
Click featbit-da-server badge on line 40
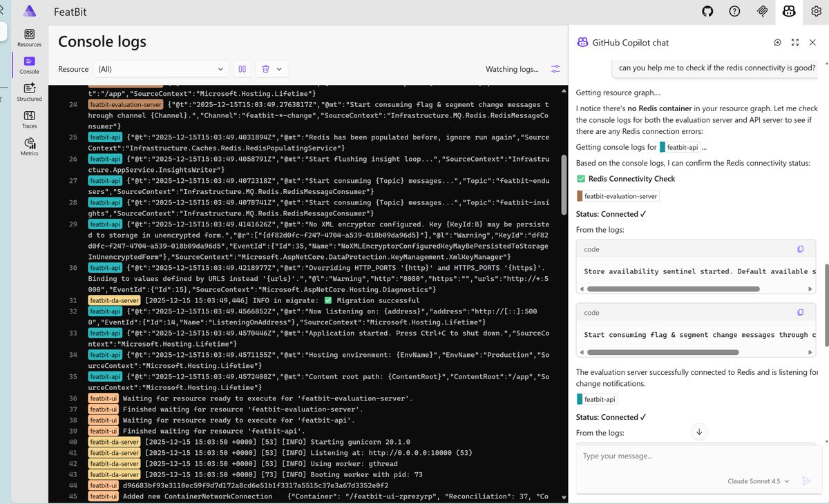coord(115,442)
